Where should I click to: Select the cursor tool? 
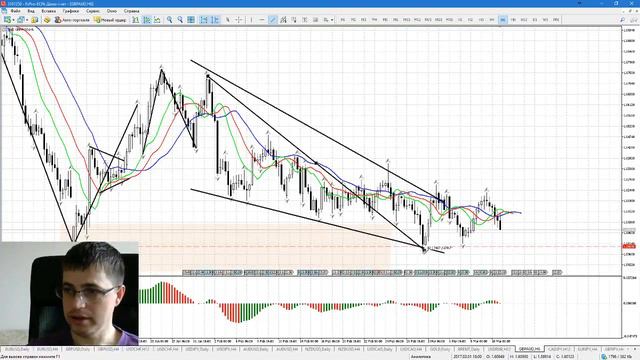point(228,20)
